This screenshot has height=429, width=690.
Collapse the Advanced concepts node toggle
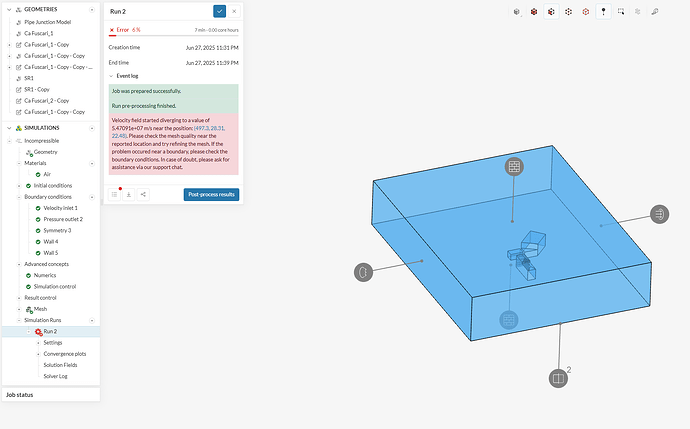coord(19,264)
